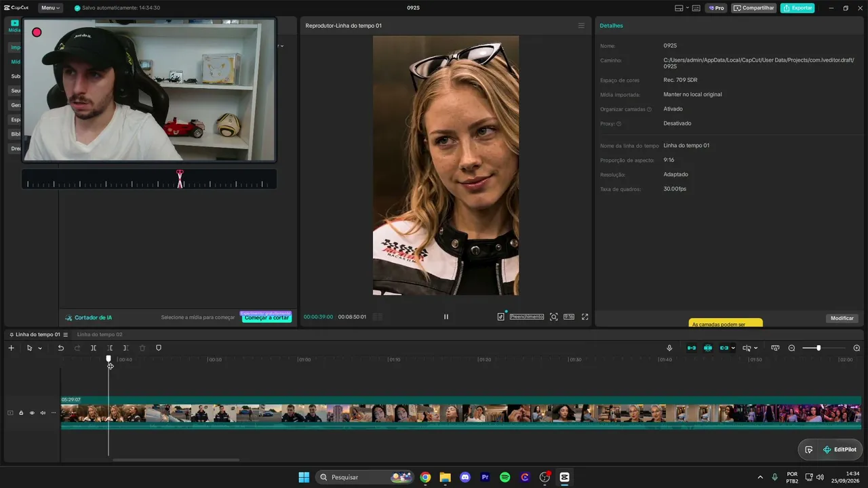Hide the video track with eye icon
Screen dimensions: 868x488
(x=32, y=413)
